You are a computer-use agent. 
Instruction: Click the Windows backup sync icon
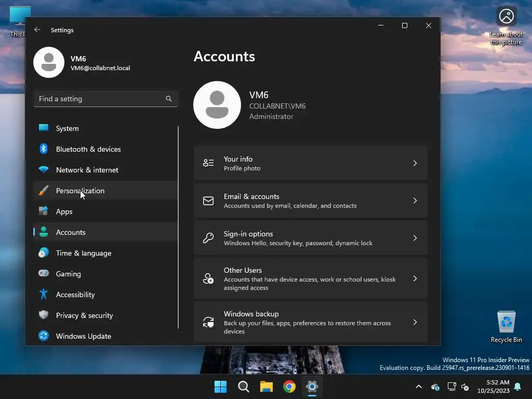click(208, 322)
